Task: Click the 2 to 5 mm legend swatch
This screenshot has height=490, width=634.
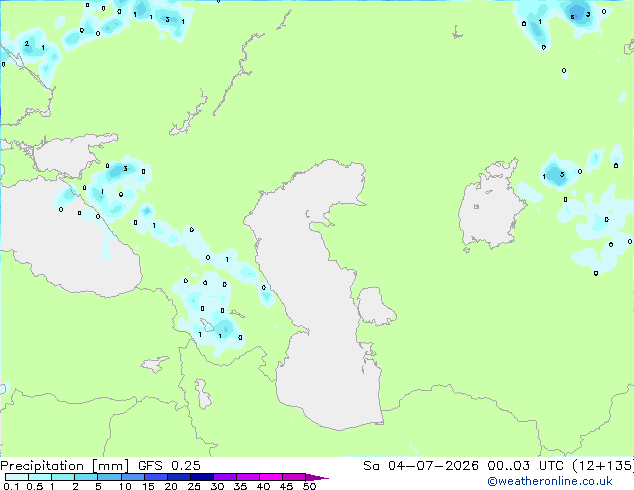Action: tap(86, 477)
